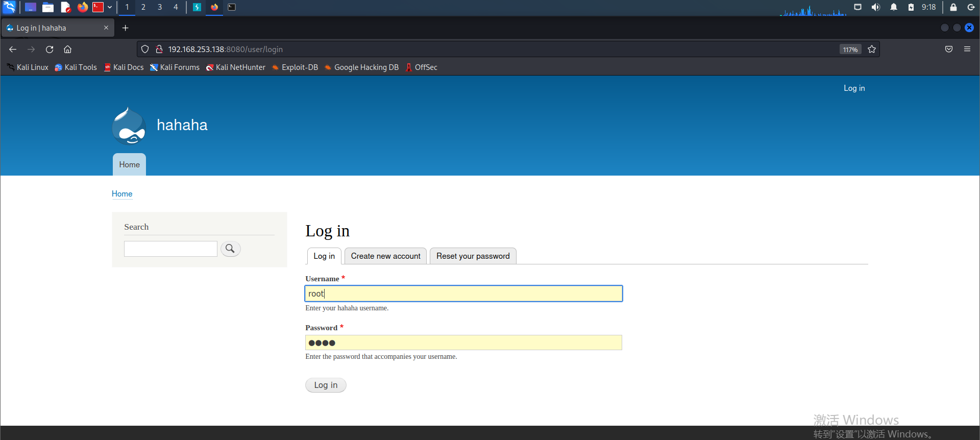The image size is (980, 440).
Task: Select the running terminal window in taskbar
Action: 232,7
